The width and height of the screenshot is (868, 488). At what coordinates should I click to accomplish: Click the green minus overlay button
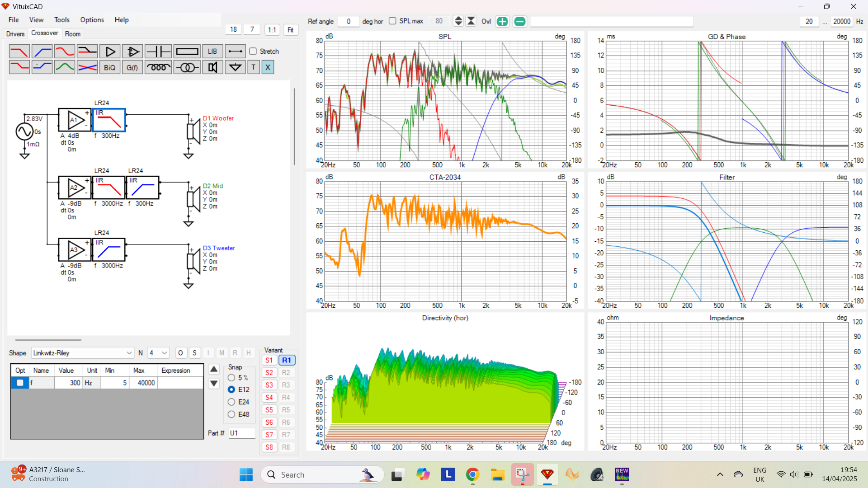(x=520, y=21)
